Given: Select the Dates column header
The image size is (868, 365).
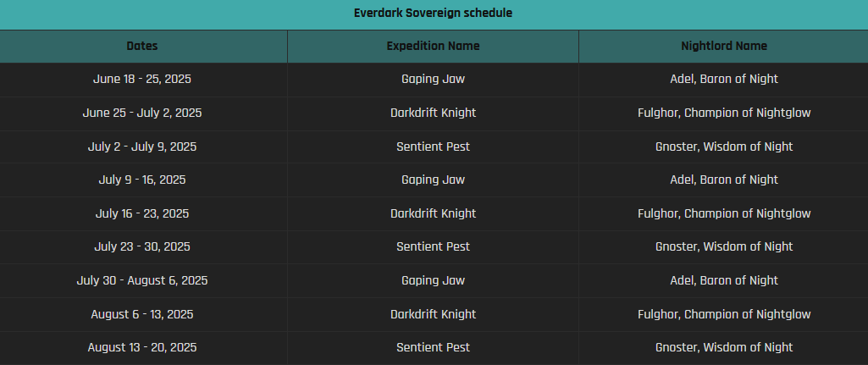Looking at the screenshot, I should (142, 46).
